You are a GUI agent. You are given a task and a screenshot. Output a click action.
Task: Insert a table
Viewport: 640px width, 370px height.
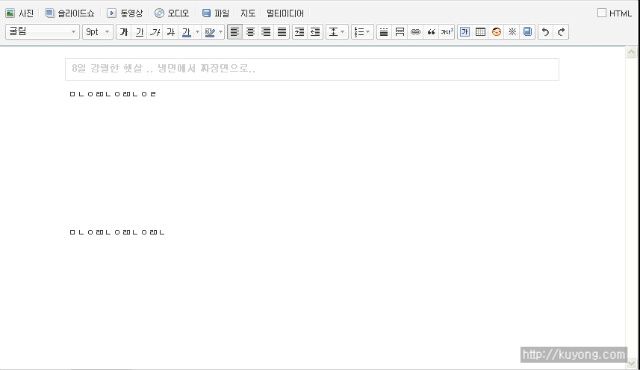[x=480, y=32]
